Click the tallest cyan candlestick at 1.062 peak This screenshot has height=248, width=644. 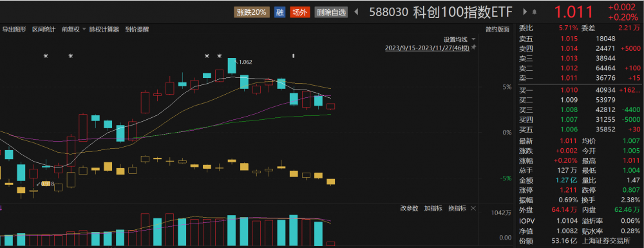point(232,66)
